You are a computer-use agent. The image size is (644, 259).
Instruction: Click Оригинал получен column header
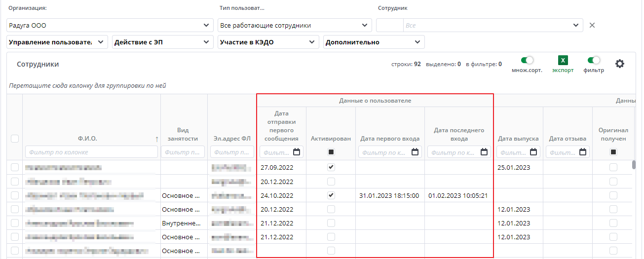click(x=613, y=135)
